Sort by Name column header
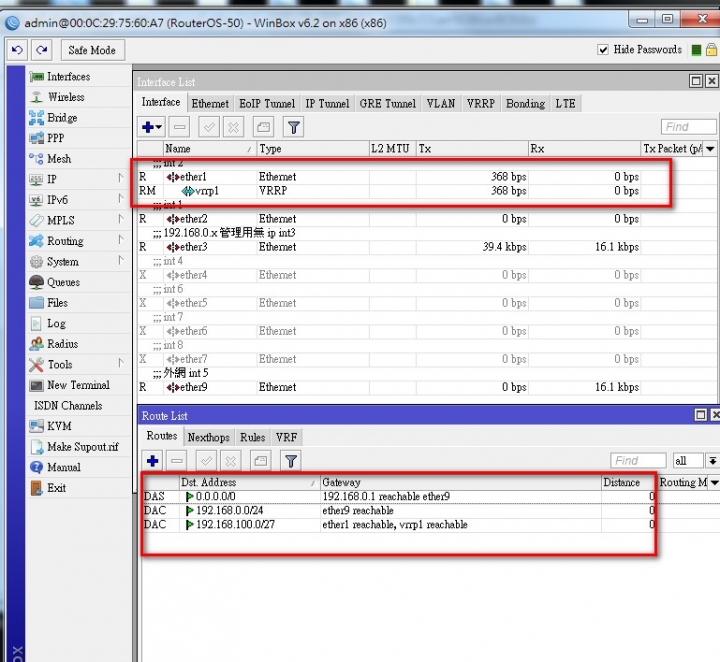This screenshot has width=720, height=662. pyautogui.click(x=209, y=149)
